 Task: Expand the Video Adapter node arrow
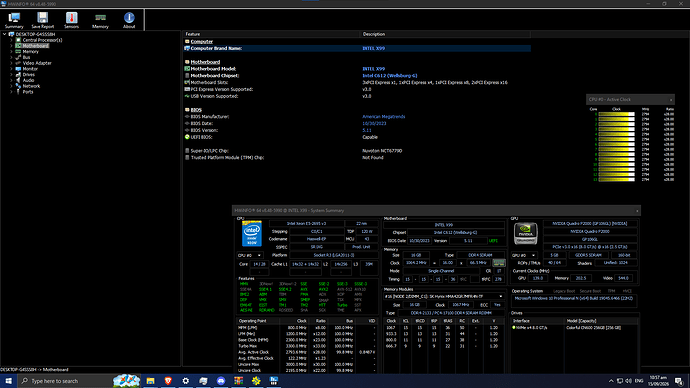coord(11,63)
